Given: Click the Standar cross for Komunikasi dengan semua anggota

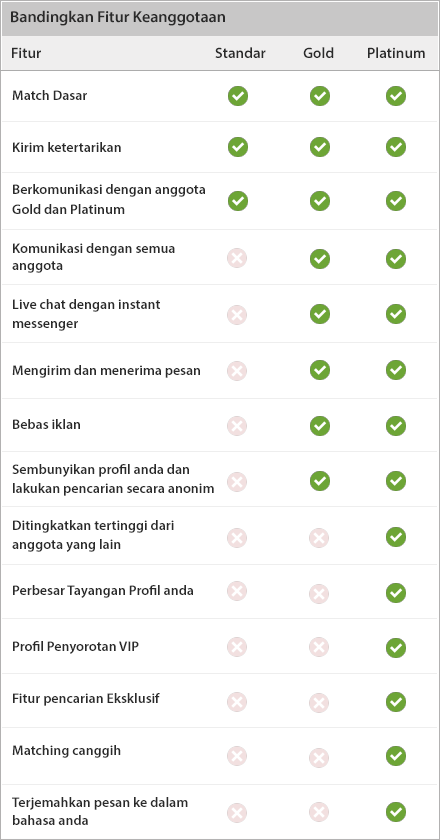Looking at the screenshot, I should [x=237, y=259].
